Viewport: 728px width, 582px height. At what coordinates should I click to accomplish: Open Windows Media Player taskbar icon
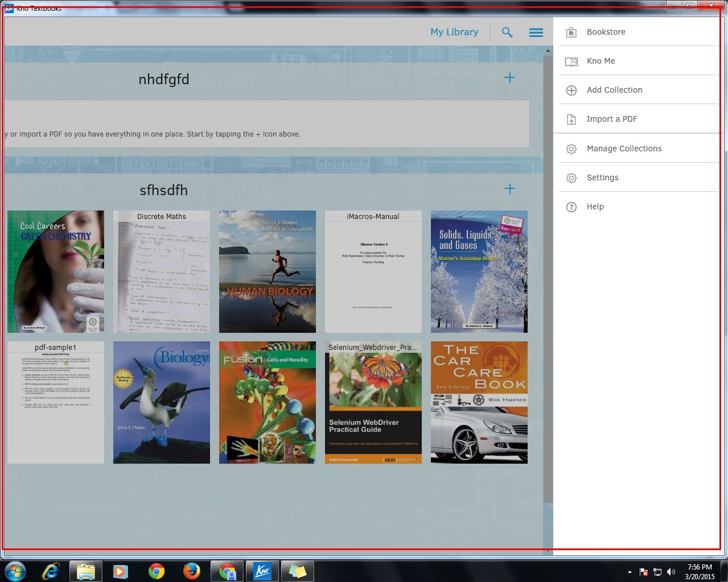[x=121, y=571]
